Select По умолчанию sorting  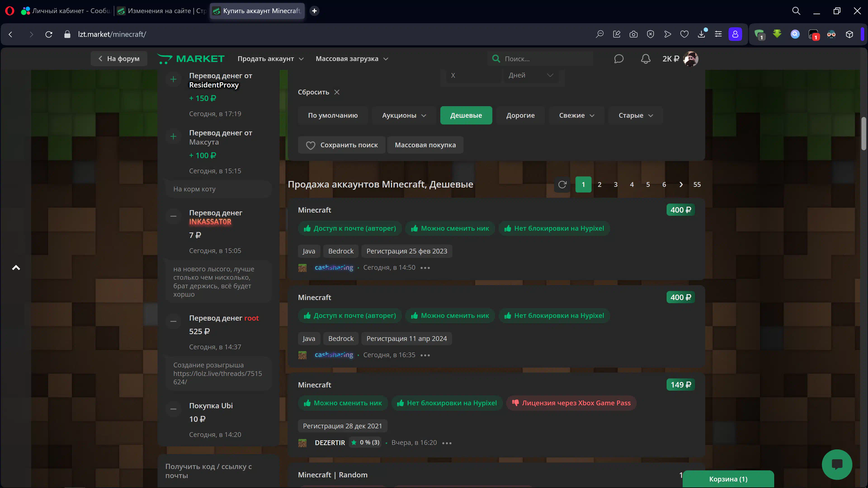click(x=333, y=115)
